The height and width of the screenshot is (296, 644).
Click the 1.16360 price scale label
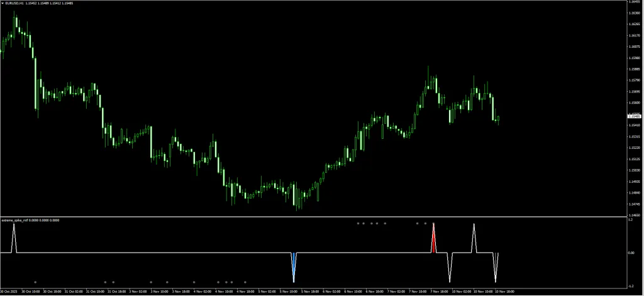tap(634, 13)
